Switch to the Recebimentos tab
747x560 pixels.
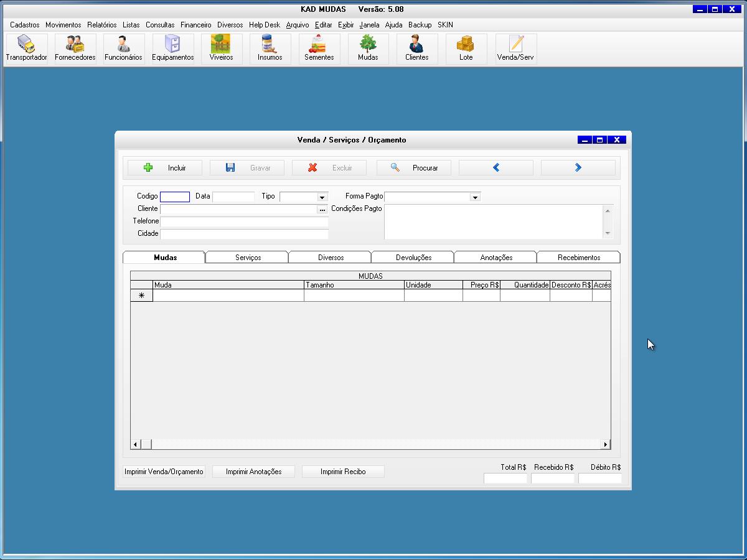coord(579,257)
